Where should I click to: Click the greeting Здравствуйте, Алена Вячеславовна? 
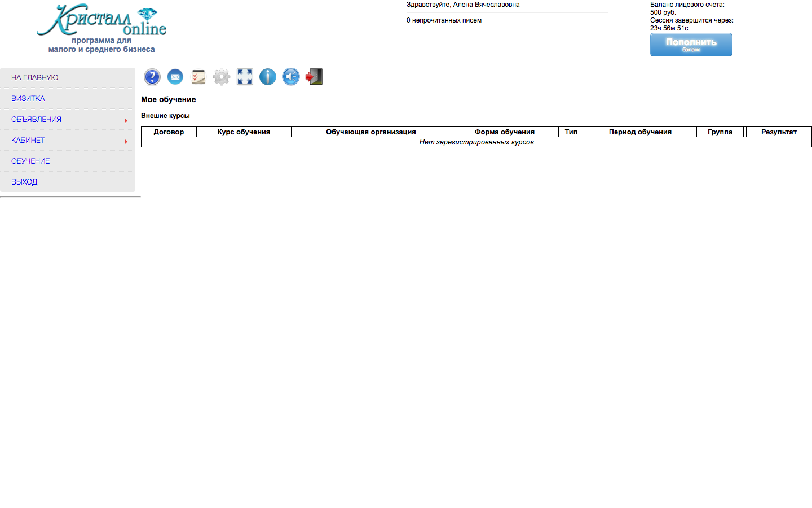(463, 5)
